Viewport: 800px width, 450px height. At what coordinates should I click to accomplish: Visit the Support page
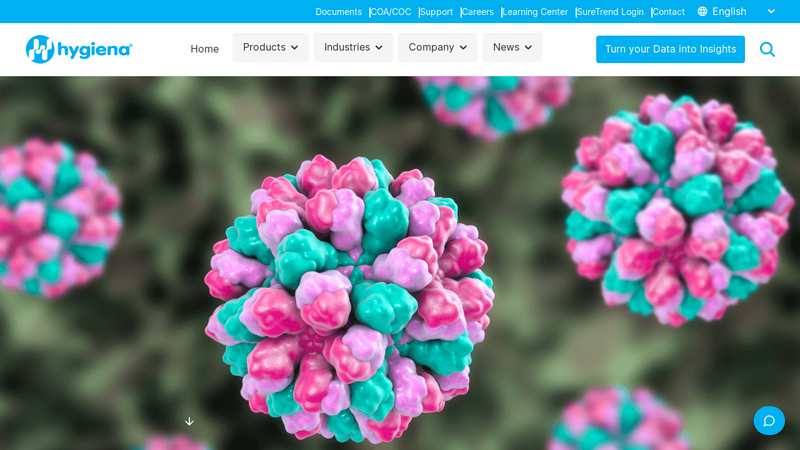(x=436, y=12)
